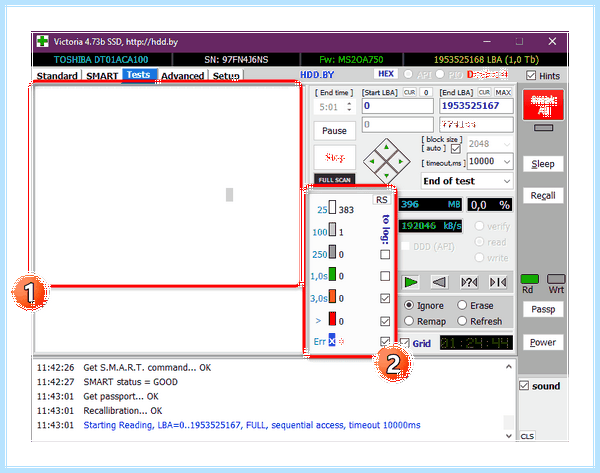The width and height of the screenshot is (600, 473).
Task: Click the green cross Victoria app icon
Action: click(42, 41)
